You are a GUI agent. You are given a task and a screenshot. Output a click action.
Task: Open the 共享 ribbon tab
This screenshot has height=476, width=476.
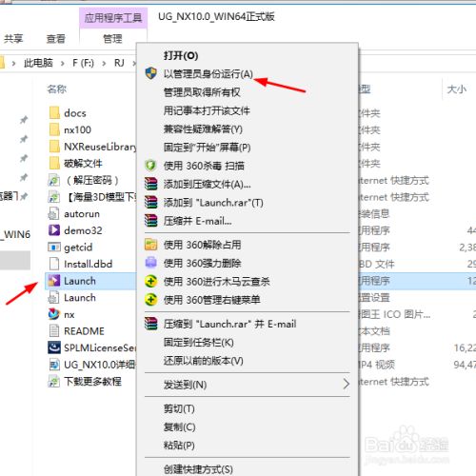click(13, 39)
